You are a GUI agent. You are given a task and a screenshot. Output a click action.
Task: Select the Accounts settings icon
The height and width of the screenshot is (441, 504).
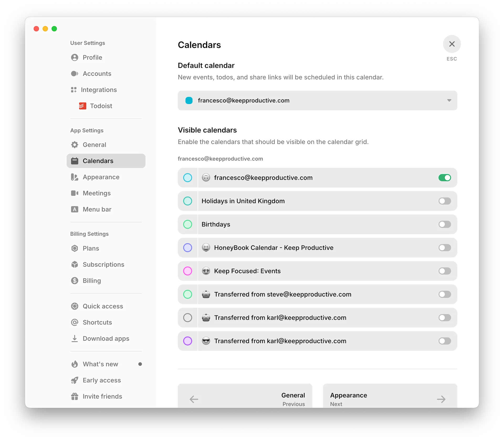tap(75, 74)
